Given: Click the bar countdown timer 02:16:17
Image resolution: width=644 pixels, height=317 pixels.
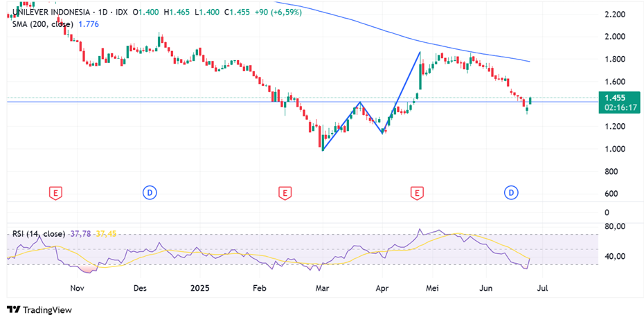Looking at the screenshot, I should [x=620, y=108].
